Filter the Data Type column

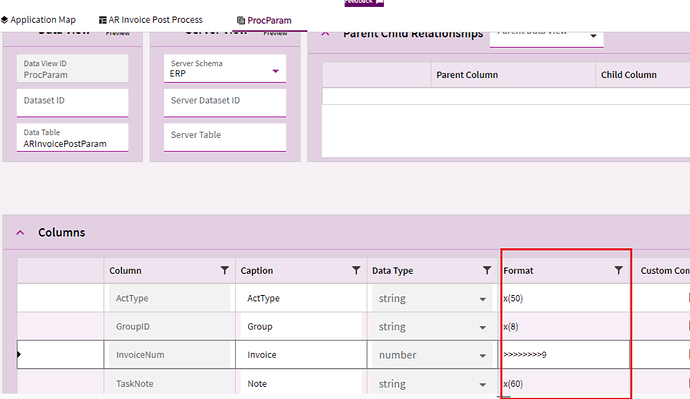(487, 270)
